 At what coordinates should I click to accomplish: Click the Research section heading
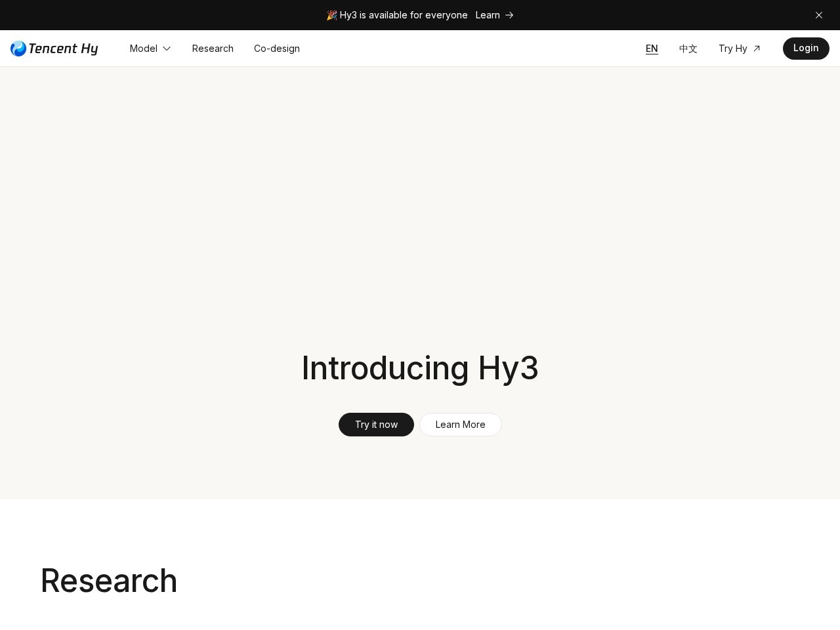[109, 581]
